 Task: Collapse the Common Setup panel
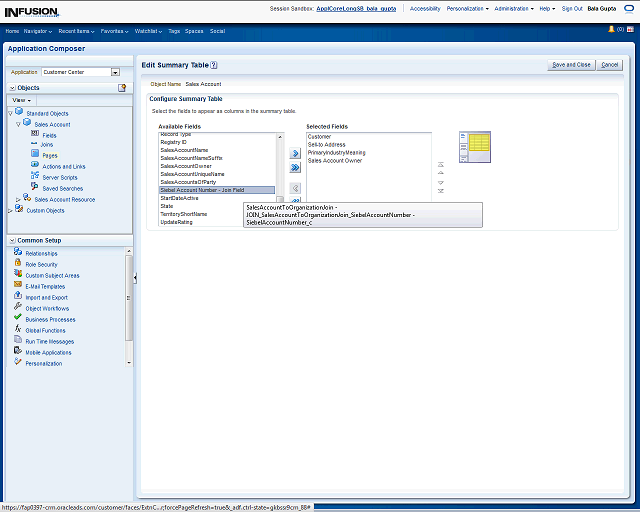click(x=11, y=241)
